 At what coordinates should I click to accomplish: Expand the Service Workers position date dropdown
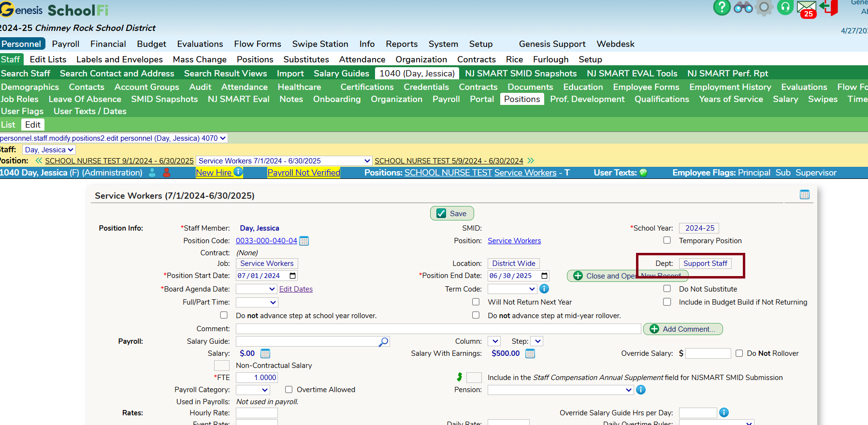click(x=284, y=161)
